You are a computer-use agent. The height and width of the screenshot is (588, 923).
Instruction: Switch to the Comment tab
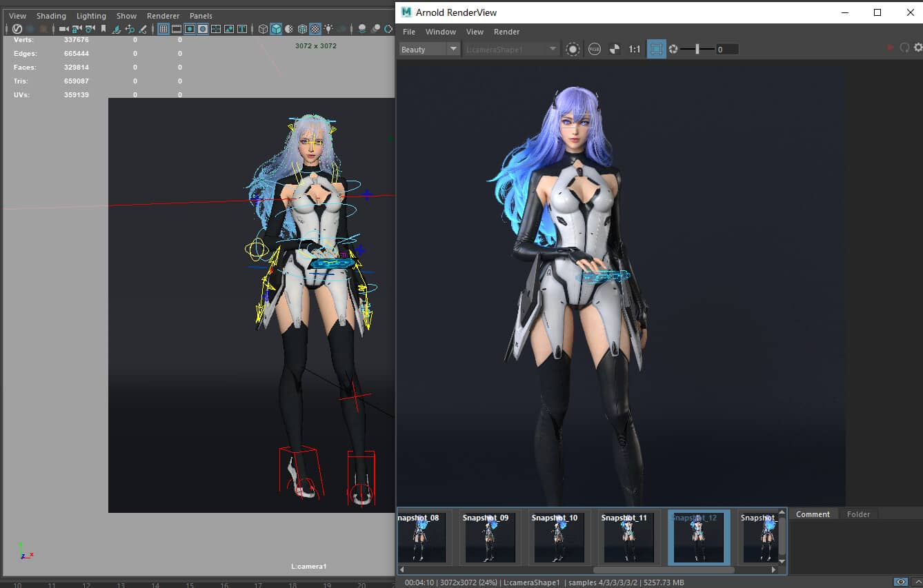click(813, 514)
